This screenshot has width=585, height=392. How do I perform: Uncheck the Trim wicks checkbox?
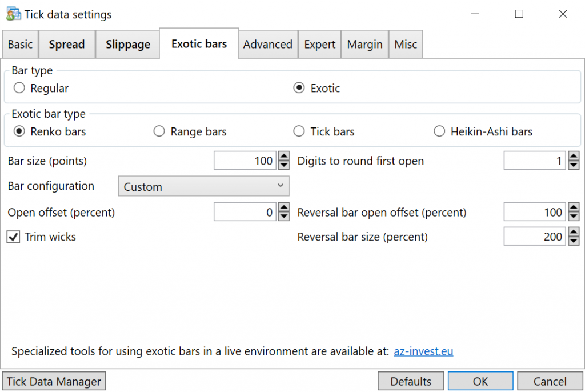[13, 237]
